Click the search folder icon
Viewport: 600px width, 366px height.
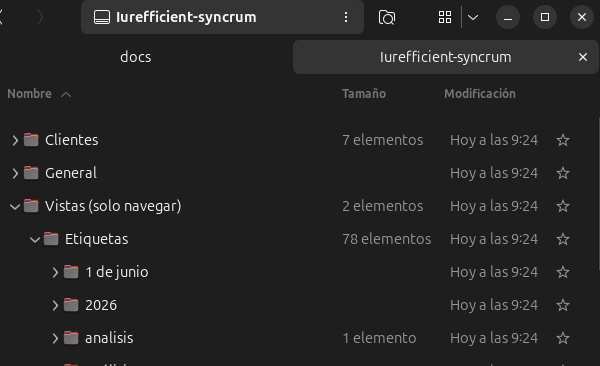click(x=386, y=17)
